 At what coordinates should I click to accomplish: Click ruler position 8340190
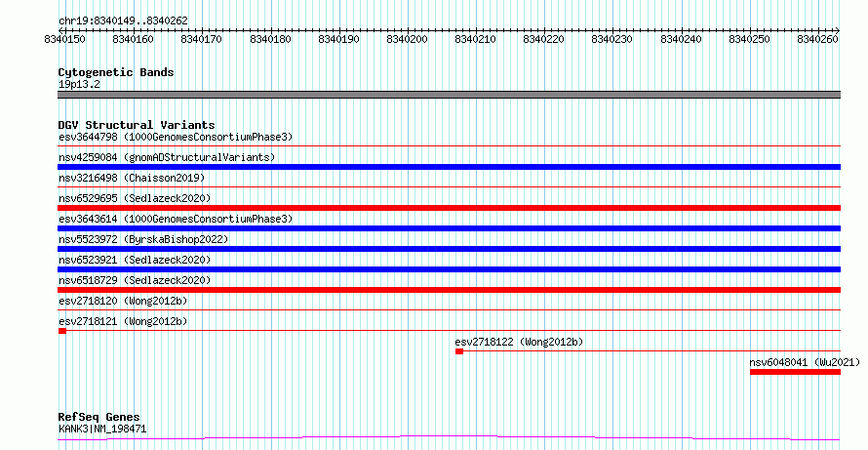(339, 39)
